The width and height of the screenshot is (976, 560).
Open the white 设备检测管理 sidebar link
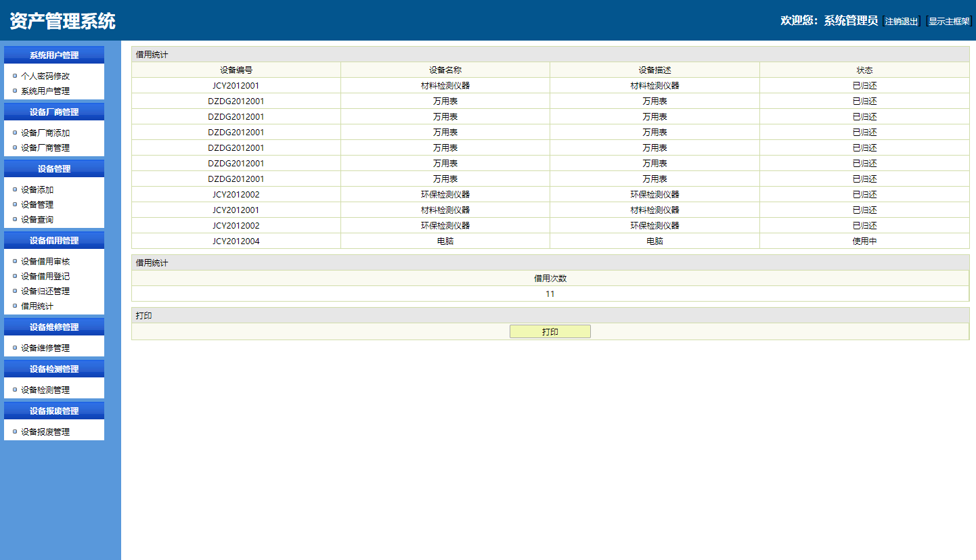point(45,390)
